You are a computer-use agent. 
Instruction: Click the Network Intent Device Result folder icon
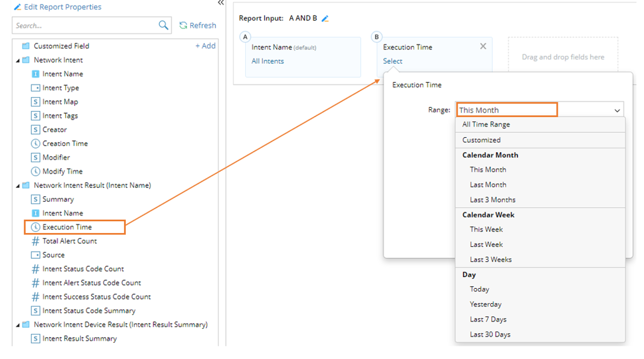26,325
